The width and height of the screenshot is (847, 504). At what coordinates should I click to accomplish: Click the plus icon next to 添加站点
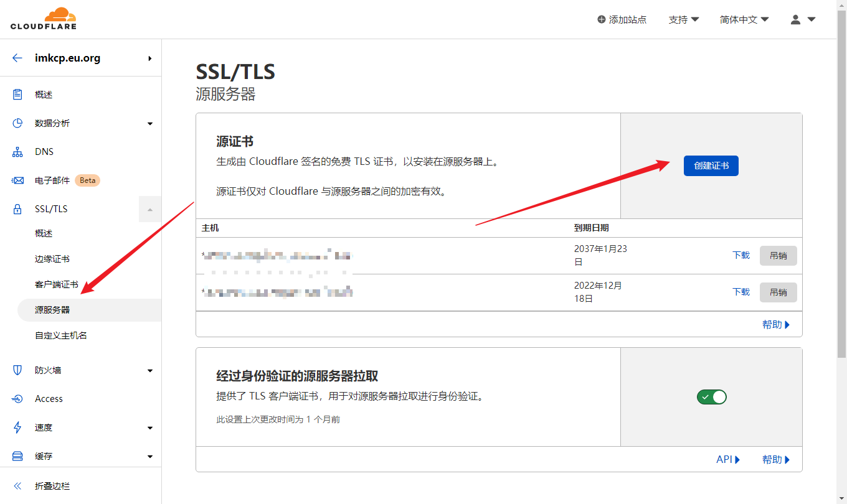(602, 19)
